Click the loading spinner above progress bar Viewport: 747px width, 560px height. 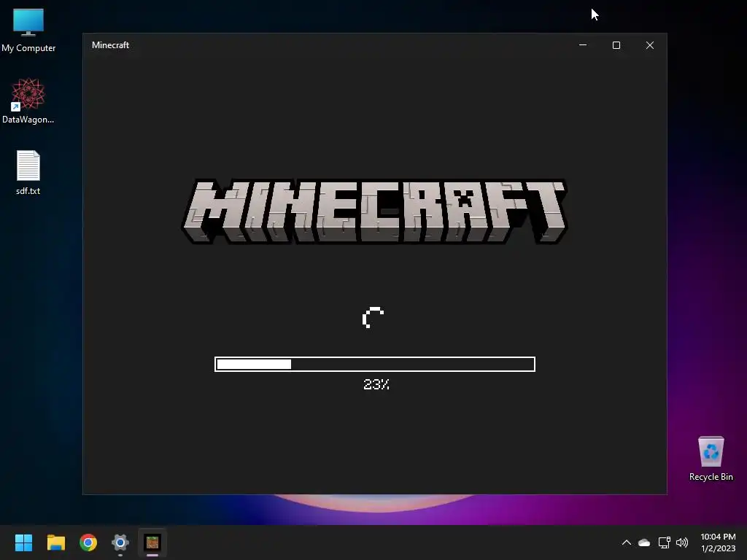point(373,318)
